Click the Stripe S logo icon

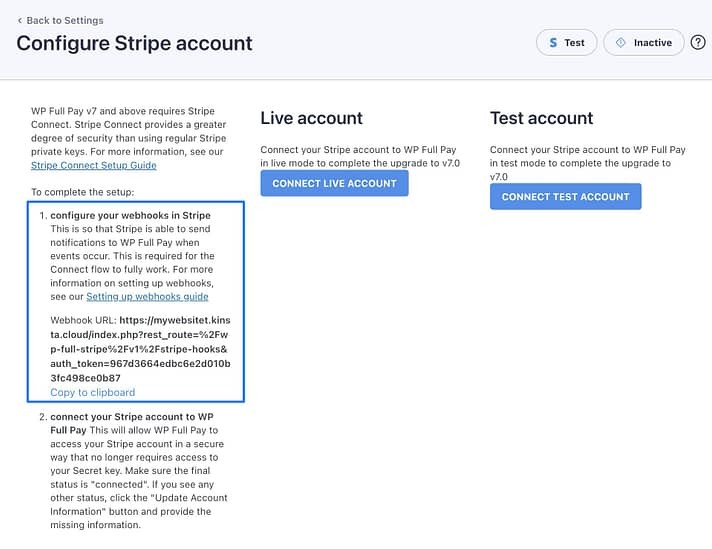[552, 43]
